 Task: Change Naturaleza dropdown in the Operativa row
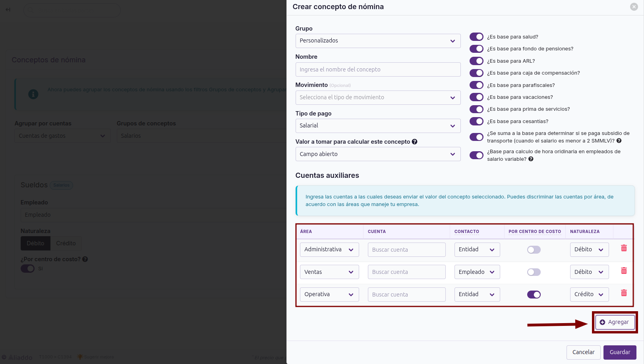[589, 295]
